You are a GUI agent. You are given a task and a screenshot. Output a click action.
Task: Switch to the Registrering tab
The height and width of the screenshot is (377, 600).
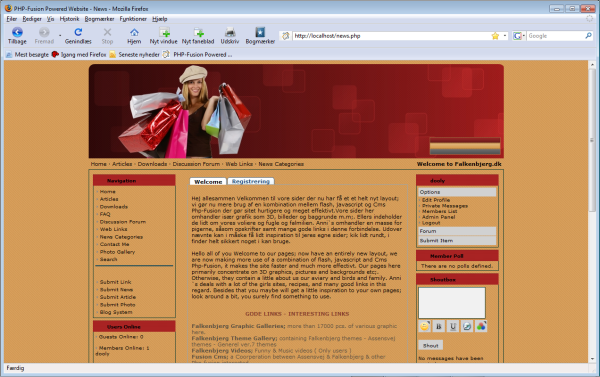[251, 181]
